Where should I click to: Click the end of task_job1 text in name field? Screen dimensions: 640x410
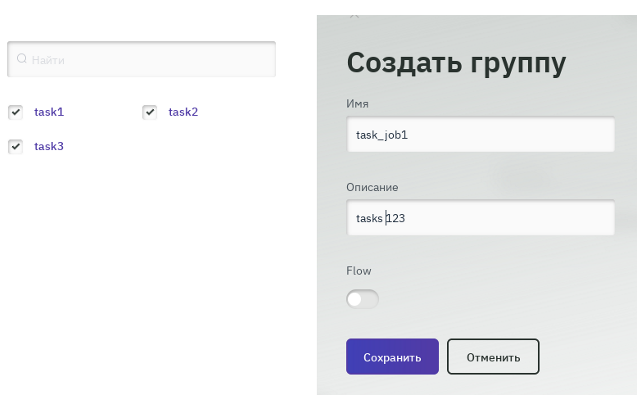point(410,135)
